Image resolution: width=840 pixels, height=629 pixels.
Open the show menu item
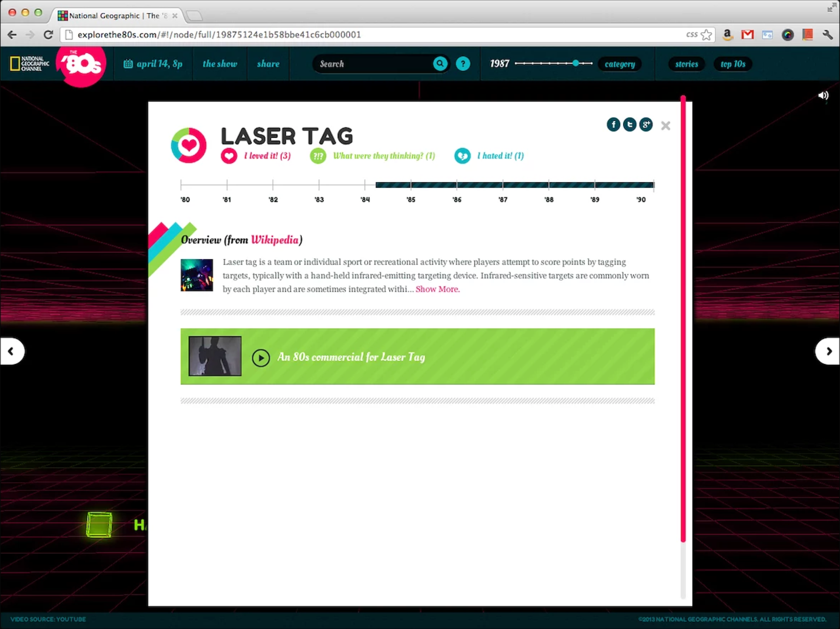tap(220, 64)
